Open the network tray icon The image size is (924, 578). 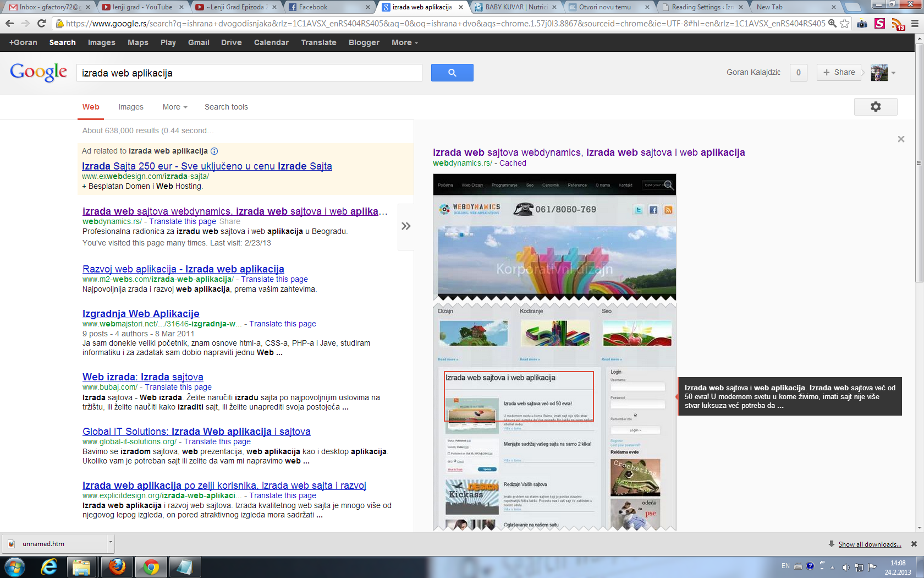pos(859,567)
